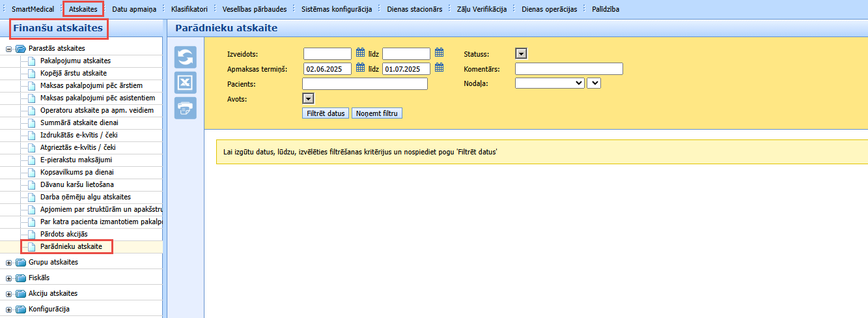This screenshot has width=868, height=318.
Task: Expand the Fiskāls folder
Action: coord(9,278)
